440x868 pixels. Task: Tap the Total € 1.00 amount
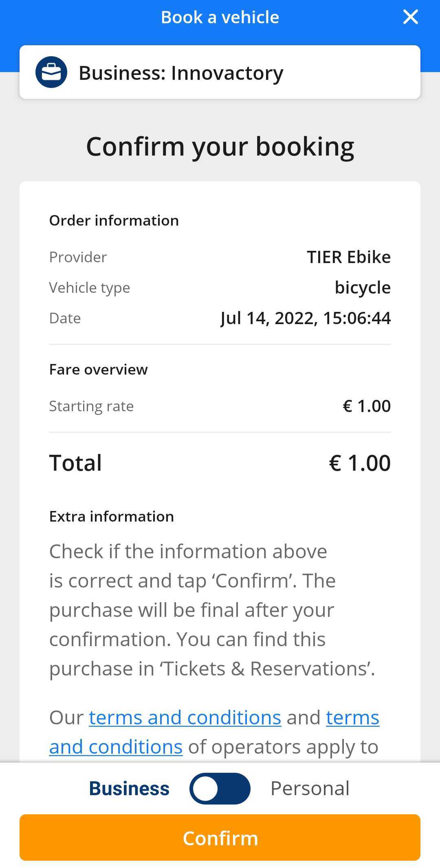coord(360,463)
